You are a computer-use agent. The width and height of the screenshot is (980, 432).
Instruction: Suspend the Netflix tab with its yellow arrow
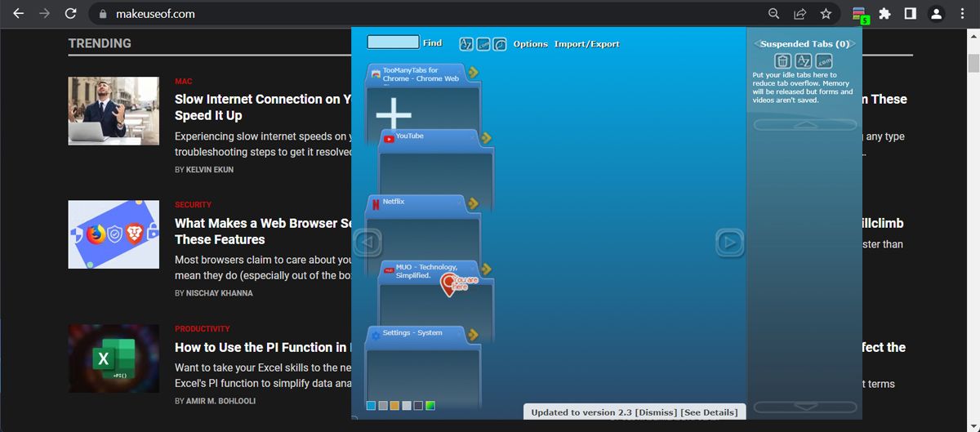473,203
